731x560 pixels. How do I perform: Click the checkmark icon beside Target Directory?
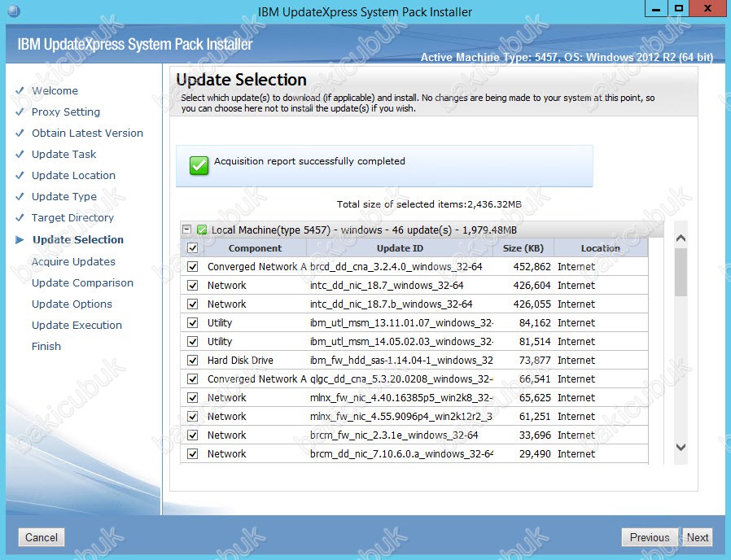point(20,218)
